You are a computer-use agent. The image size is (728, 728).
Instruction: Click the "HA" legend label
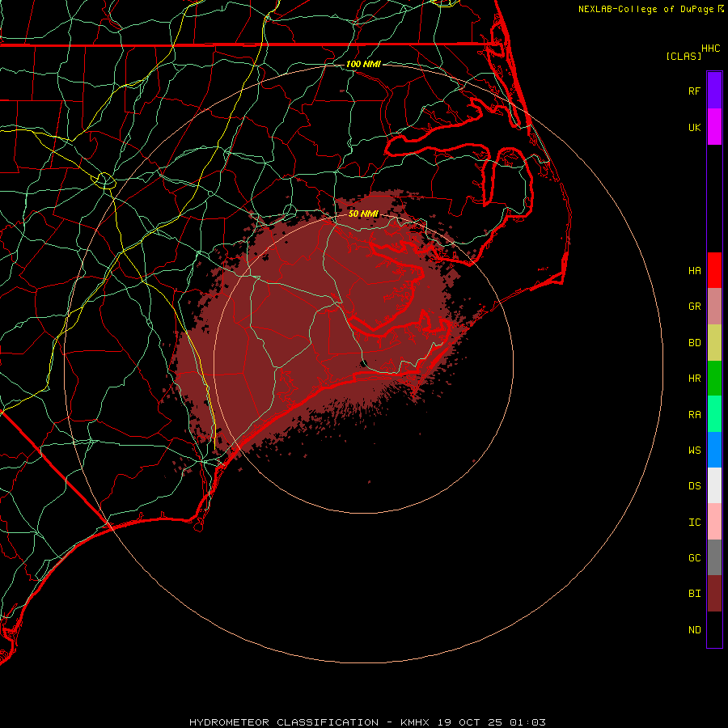(x=695, y=271)
